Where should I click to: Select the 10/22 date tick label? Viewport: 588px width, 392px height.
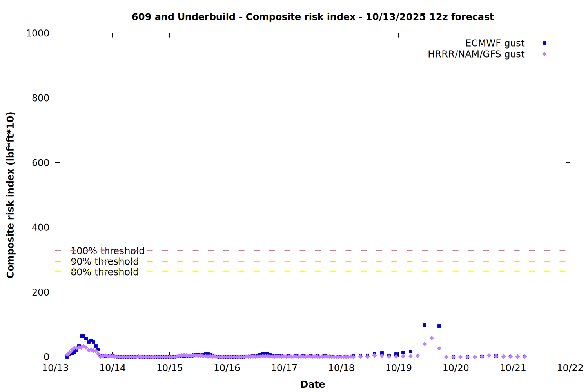(570, 368)
